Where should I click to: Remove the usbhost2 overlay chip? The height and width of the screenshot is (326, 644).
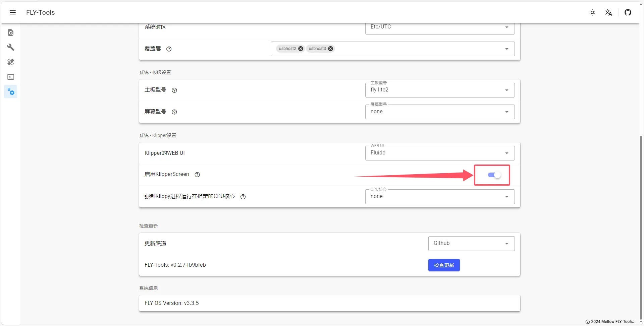pyautogui.click(x=301, y=49)
